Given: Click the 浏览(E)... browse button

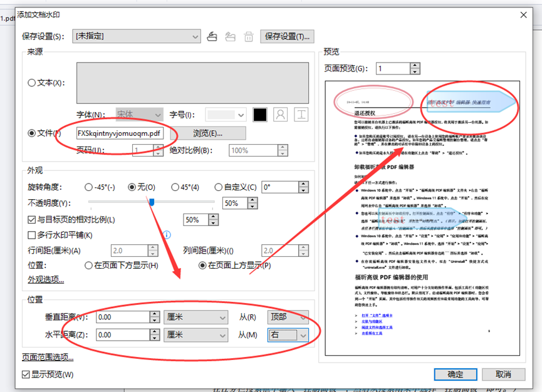Looking at the screenshot, I should [x=207, y=133].
